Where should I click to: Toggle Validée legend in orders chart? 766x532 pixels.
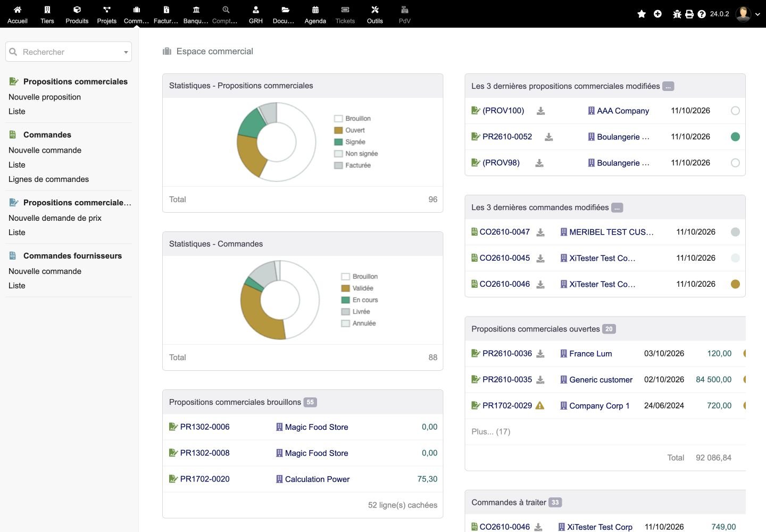coord(357,288)
